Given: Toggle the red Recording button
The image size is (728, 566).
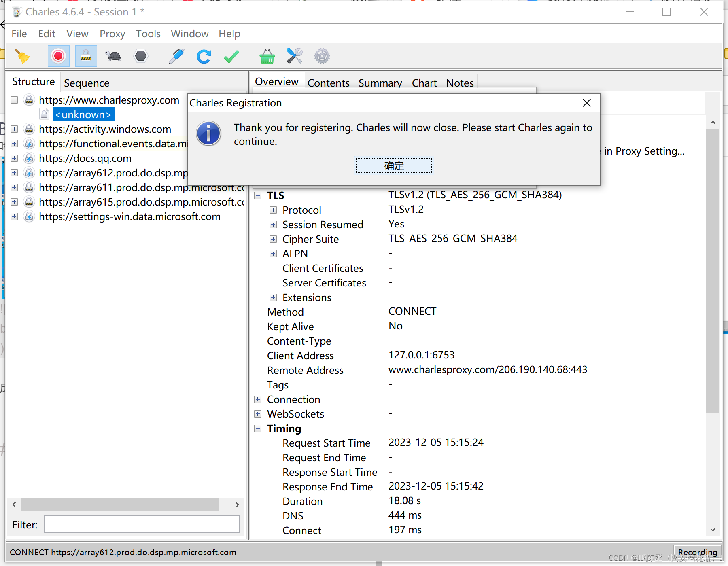Looking at the screenshot, I should [58, 56].
